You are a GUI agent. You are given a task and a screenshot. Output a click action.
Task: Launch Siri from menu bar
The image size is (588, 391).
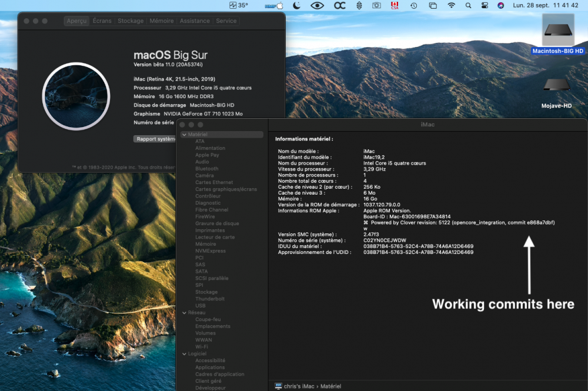(500, 5)
